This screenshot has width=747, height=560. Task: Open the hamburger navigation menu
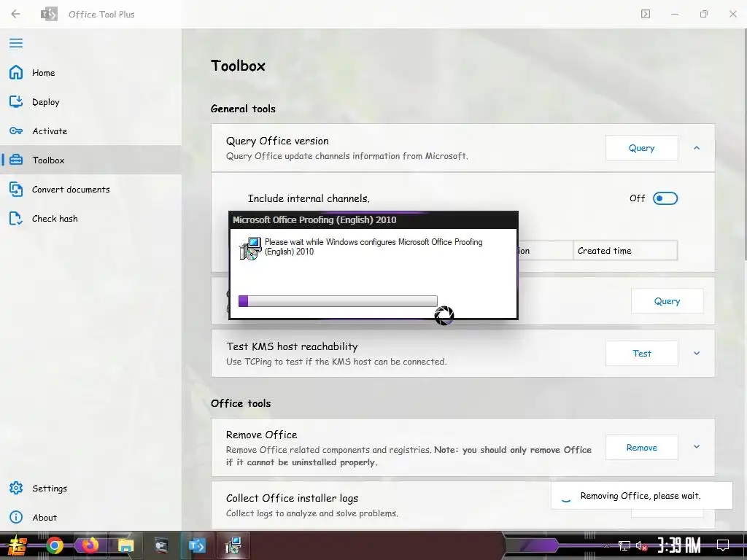16,43
